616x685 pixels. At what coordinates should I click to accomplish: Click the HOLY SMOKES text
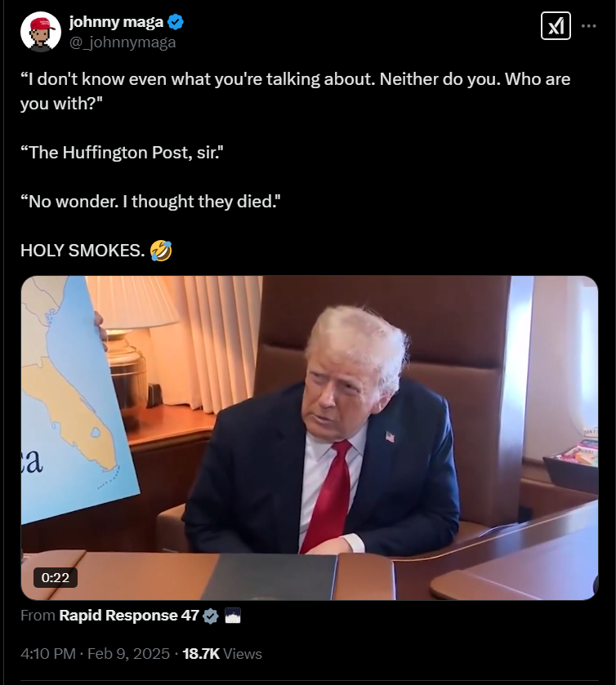tap(83, 251)
